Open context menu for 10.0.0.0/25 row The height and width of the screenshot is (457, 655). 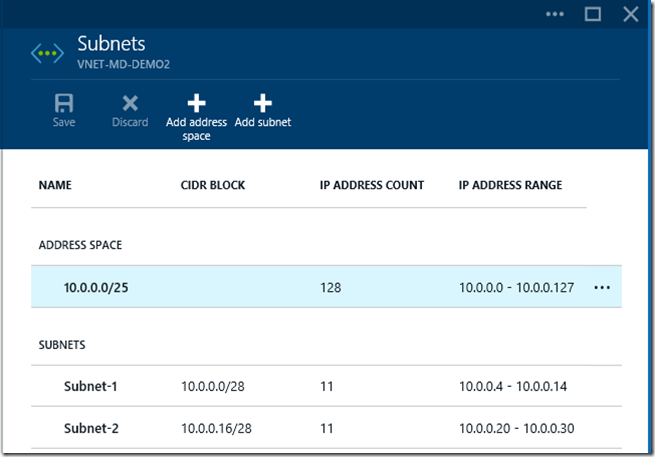pos(601,288)
